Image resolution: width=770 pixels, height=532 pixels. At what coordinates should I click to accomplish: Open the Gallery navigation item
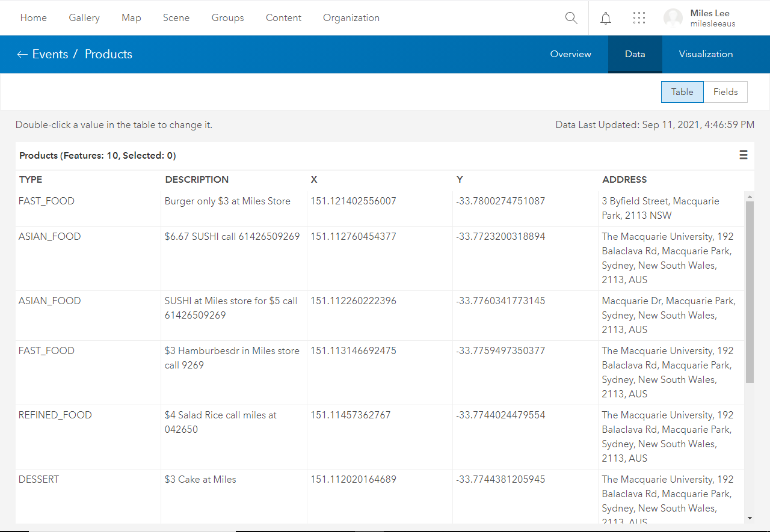pyautogui.click(x=84, y=18)
